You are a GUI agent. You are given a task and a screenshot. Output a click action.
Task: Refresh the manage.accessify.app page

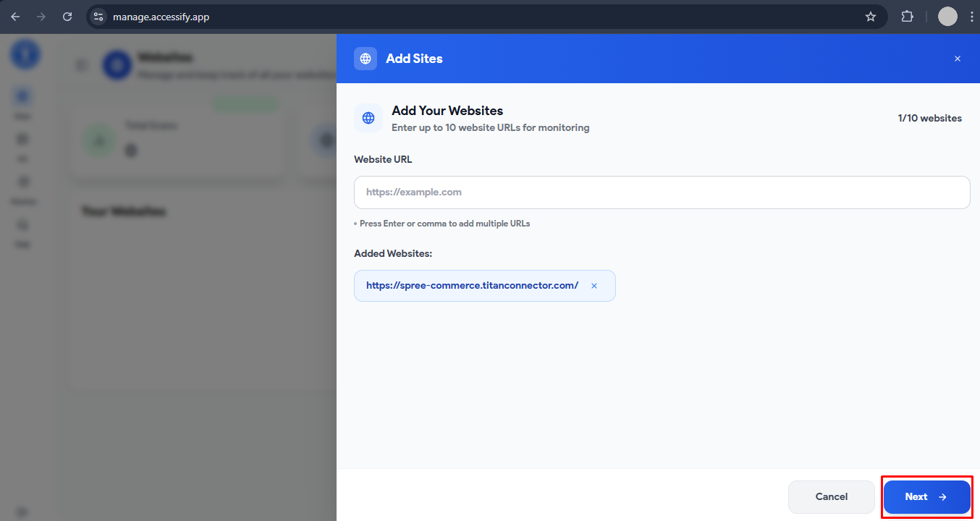pos(67,16)
